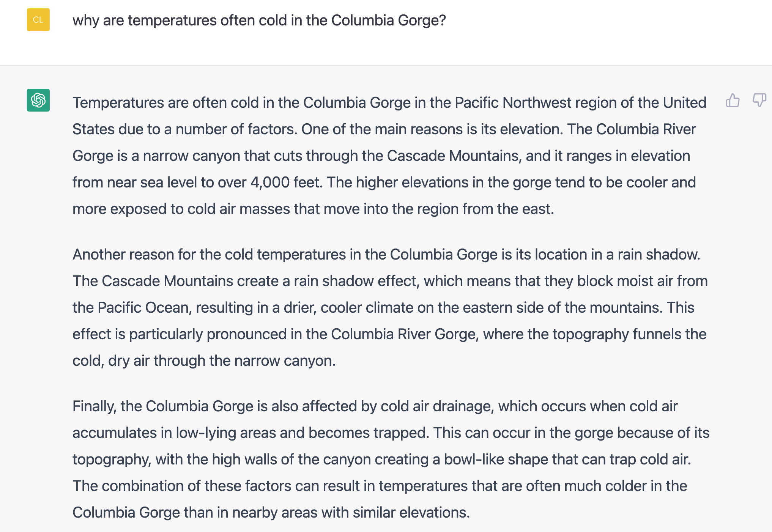
Task: Click the thumbs down feedback icon
Action: [759, 101]
